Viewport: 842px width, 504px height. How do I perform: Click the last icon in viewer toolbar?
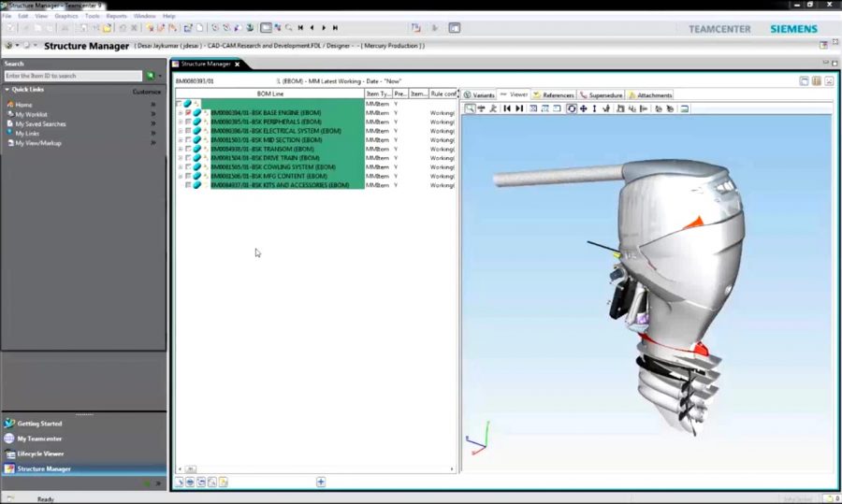pyautogui.click(x=685, y=109)
